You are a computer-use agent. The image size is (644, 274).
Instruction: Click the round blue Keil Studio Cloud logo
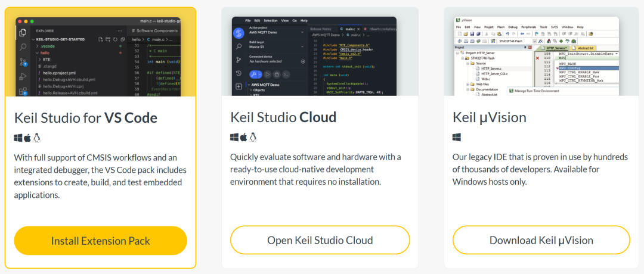pos(239,33)
